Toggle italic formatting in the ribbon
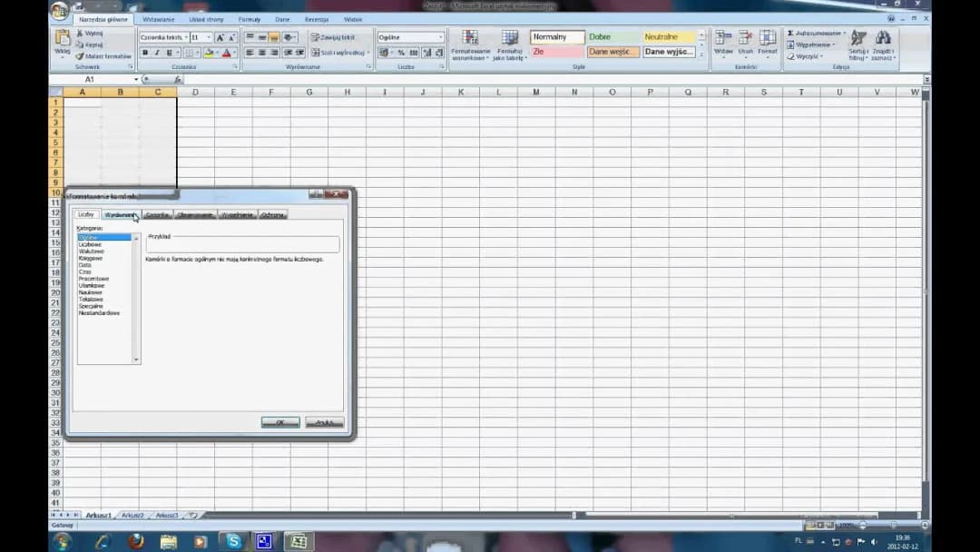 [x=157, y=53]
